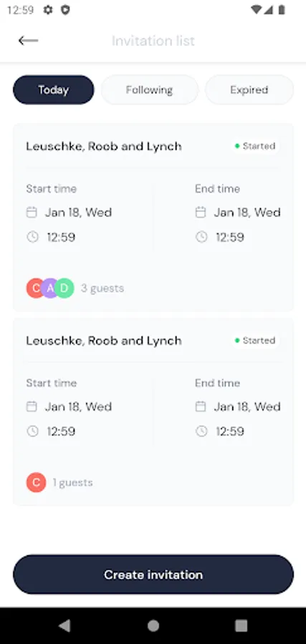
Task: Open the Expired tab
Action: (x=249, y=89)
